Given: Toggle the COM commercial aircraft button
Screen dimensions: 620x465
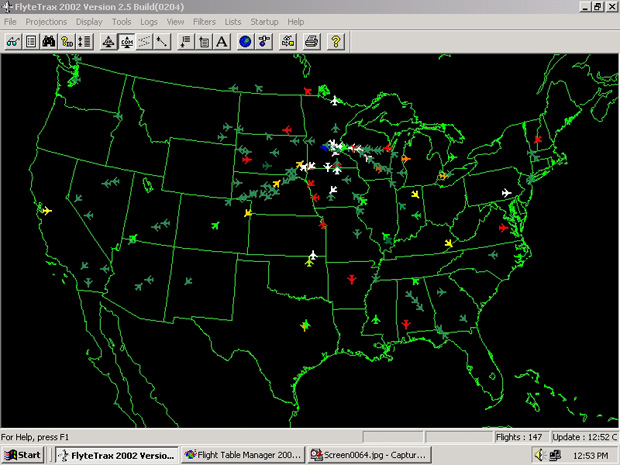Looking at the screenshot, I should (x=127, y=41).
